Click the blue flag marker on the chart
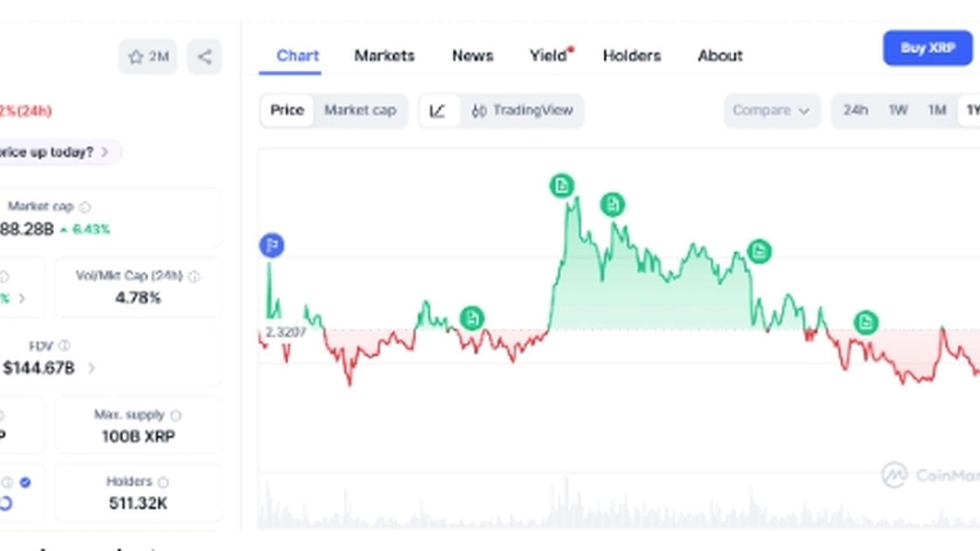This screenshot has width=980, height=551. [x=271, y=245]
